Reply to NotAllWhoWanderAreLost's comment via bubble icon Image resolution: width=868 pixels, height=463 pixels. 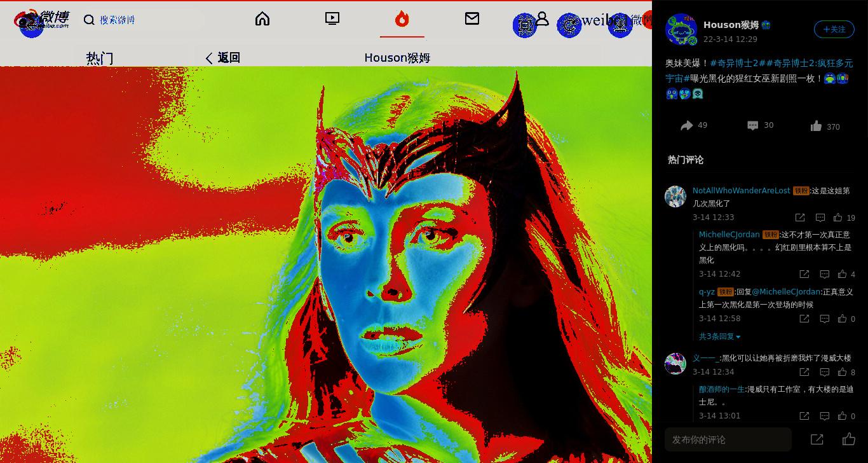point(820,218)
